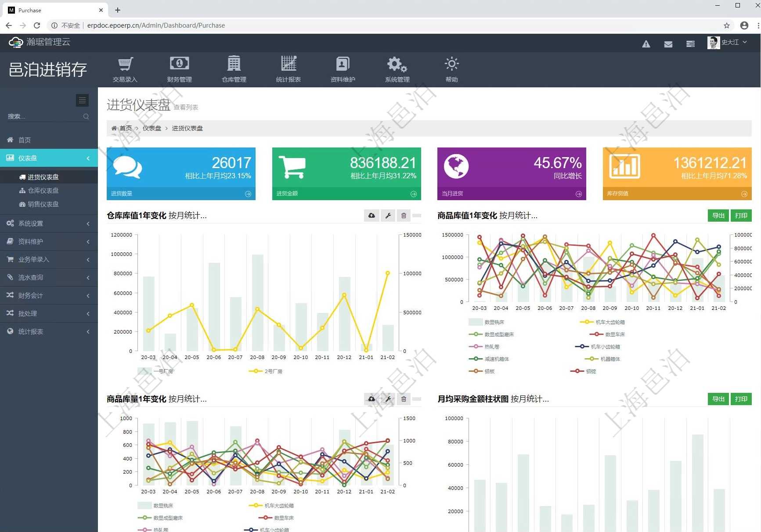
Task: Open the envelope messages icon
Action: [x=668, y=44]
